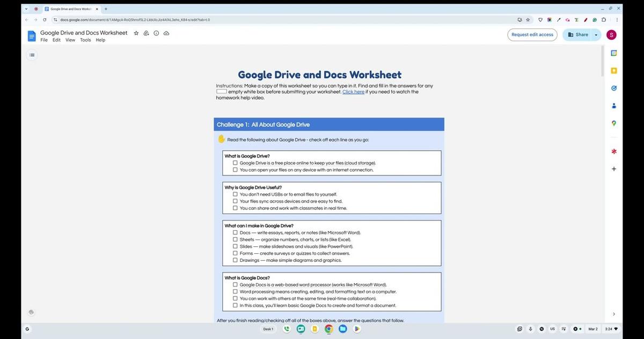Click the Request edit access button
644x339 pixels.
(x=532, y=34)
